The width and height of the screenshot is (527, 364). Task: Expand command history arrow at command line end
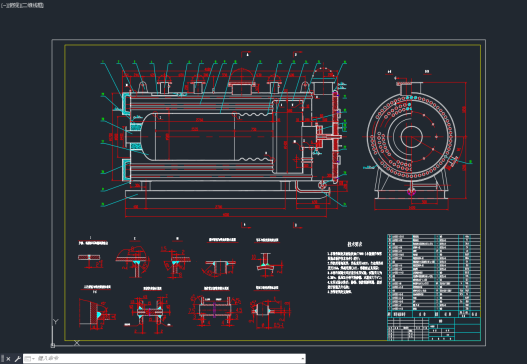302,359
